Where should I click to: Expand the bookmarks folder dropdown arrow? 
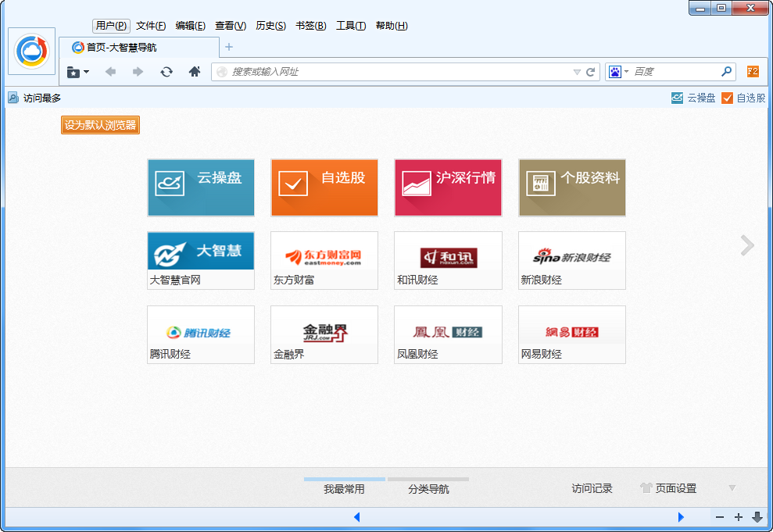click(x=87, y=72)
